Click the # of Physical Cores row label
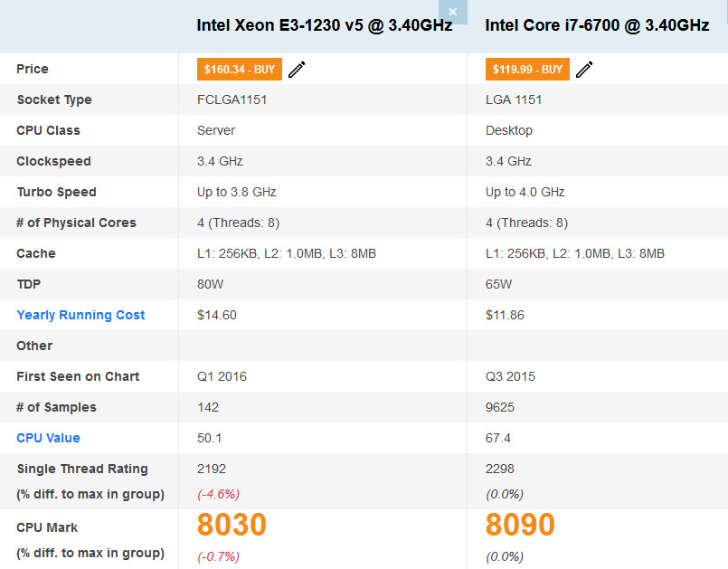Image resolution: width=728 pixels, height=569 pixels. [x=76, y=223]
